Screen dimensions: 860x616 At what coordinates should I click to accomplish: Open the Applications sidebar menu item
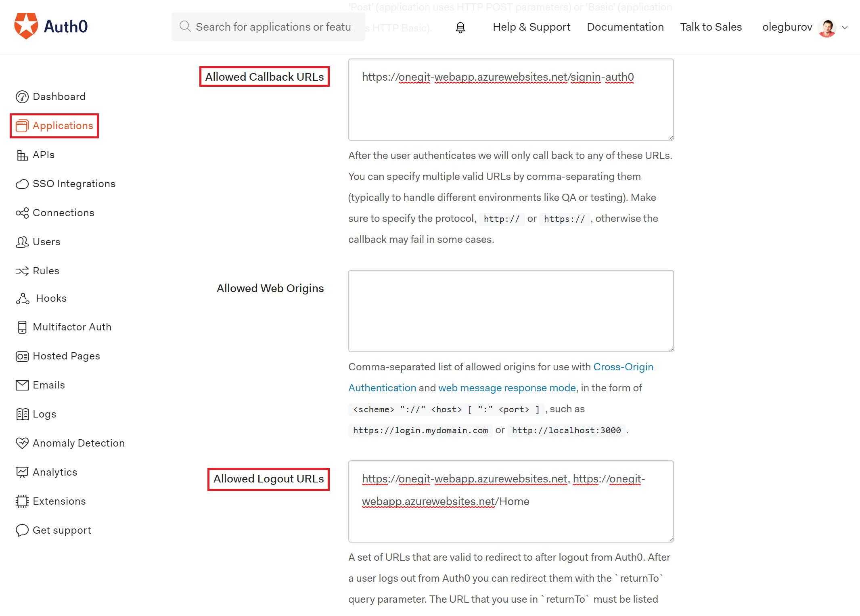[x=63, y=126]
